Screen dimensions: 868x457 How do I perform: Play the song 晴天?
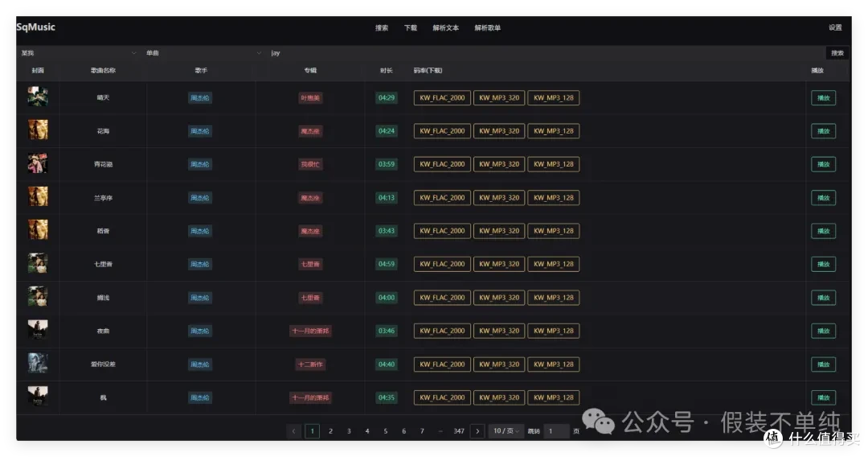click(823, 98)
